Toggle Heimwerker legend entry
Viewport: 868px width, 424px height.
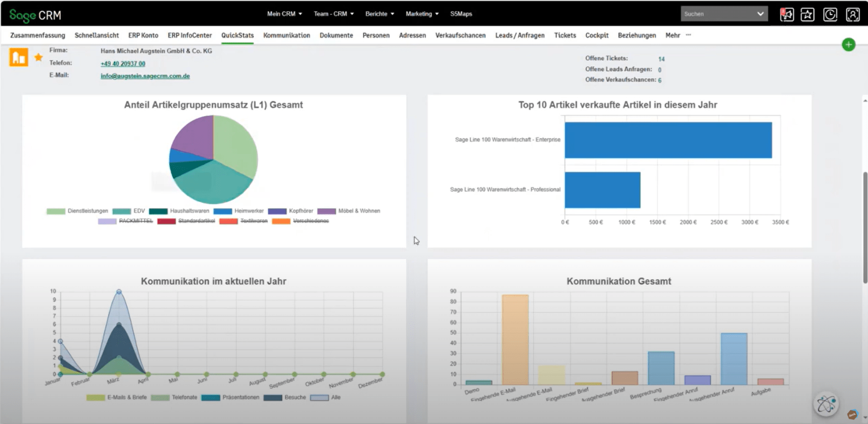coord(238,211)
